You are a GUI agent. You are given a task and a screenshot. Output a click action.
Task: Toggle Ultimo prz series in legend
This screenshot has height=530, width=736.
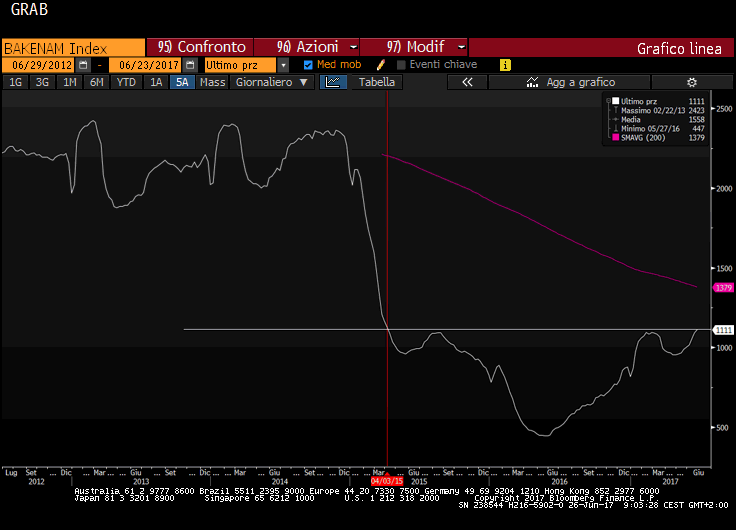(x=615, y=101)
